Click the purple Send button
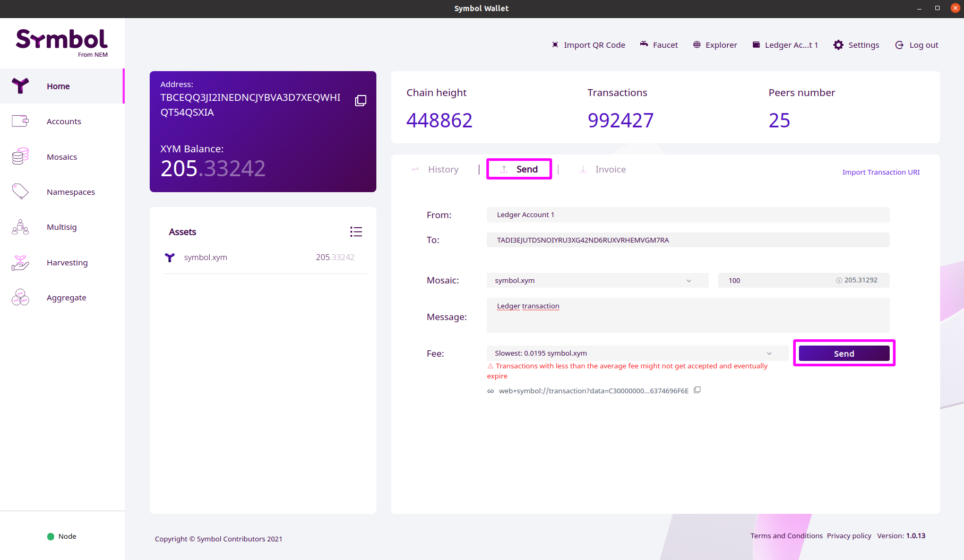The image size is (964, 560). click(x=844, y=354)
